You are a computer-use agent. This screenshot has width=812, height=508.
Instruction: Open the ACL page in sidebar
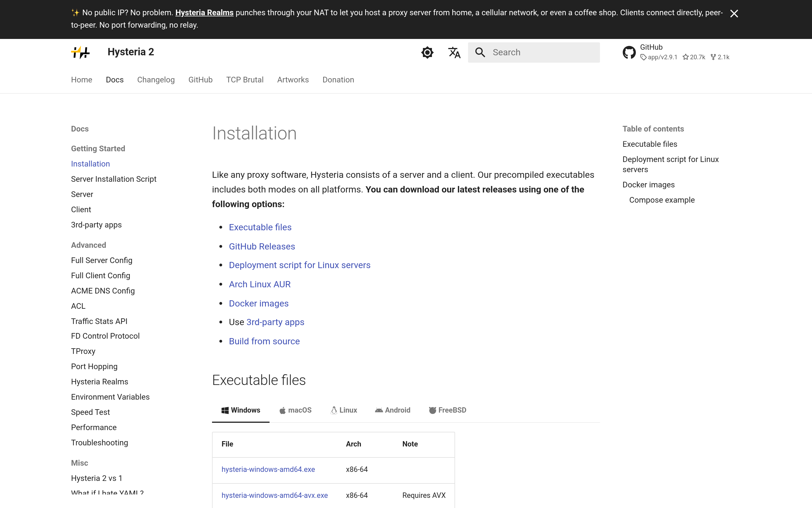click(78, 306)
